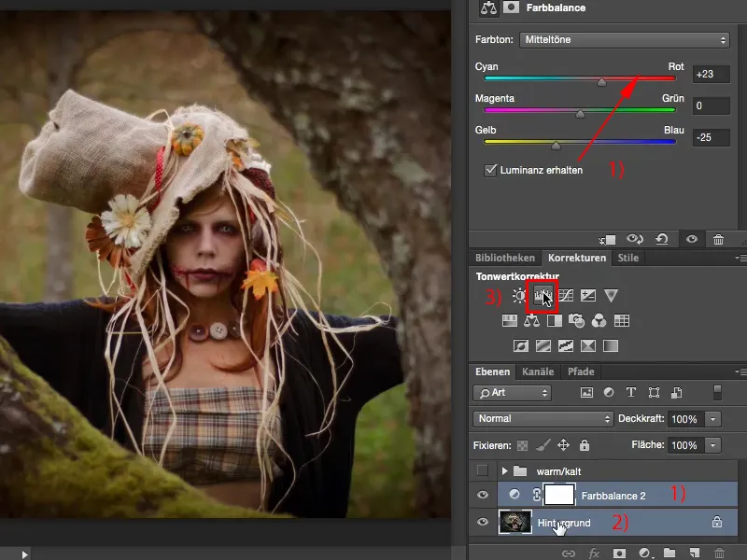Link selected layers chain icon
The image size is (747, 560).
pos(568,553)
